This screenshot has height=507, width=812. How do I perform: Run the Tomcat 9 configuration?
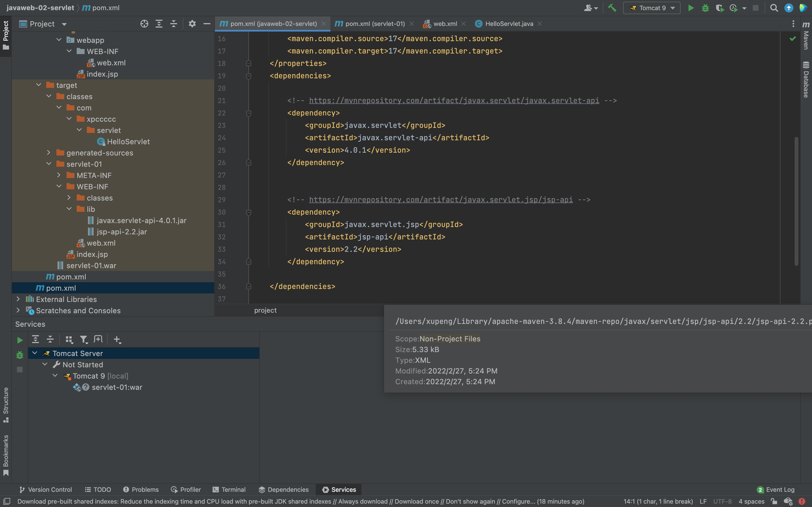690,8
